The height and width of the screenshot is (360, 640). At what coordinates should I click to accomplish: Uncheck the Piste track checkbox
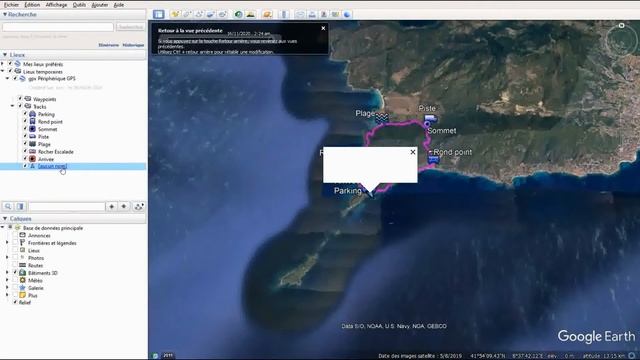point(25,136)
